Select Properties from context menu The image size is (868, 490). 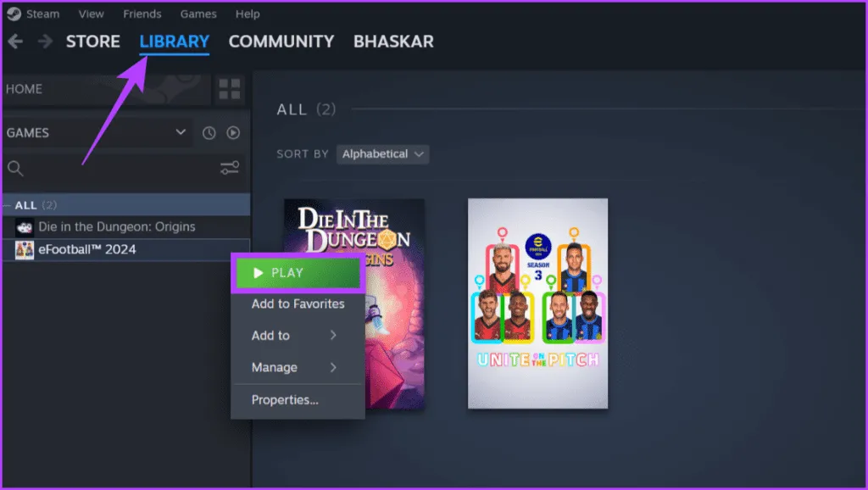click(285, 399)
